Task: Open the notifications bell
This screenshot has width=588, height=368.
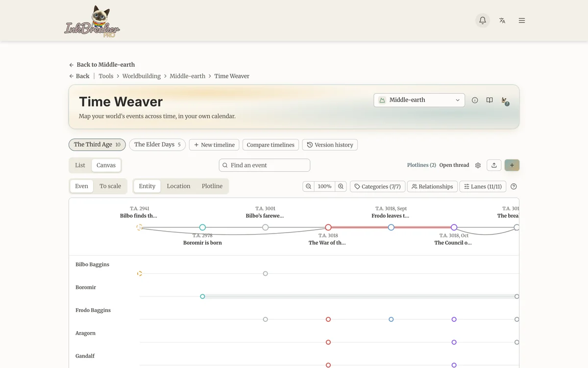Action: (483, 20)
